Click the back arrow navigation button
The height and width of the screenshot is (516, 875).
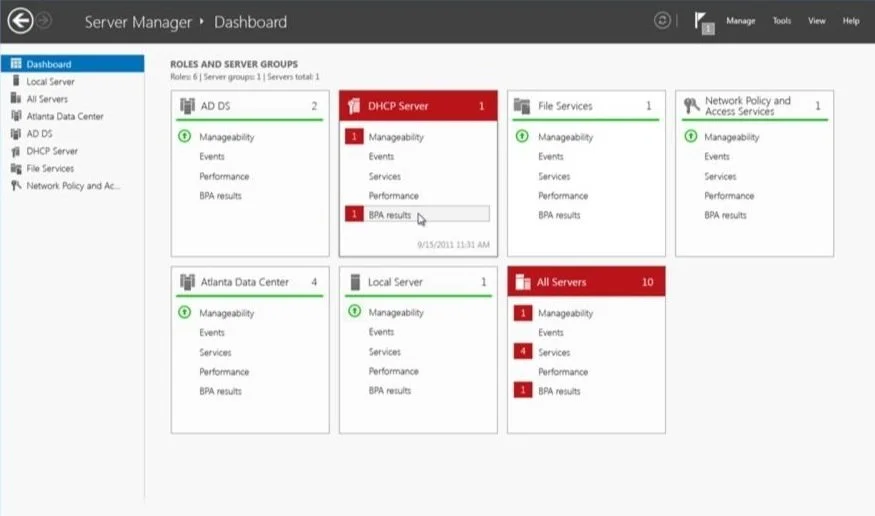21,21
